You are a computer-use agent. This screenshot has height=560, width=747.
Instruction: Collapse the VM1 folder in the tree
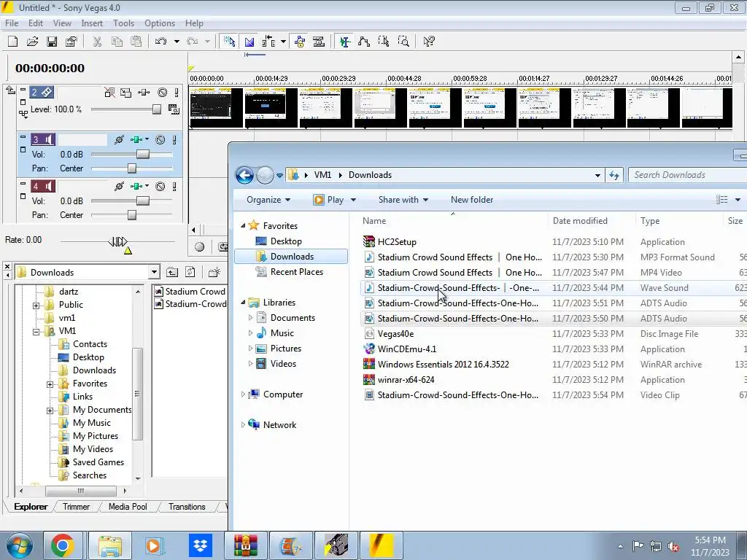pyautogui.click(x=36, y=332)
